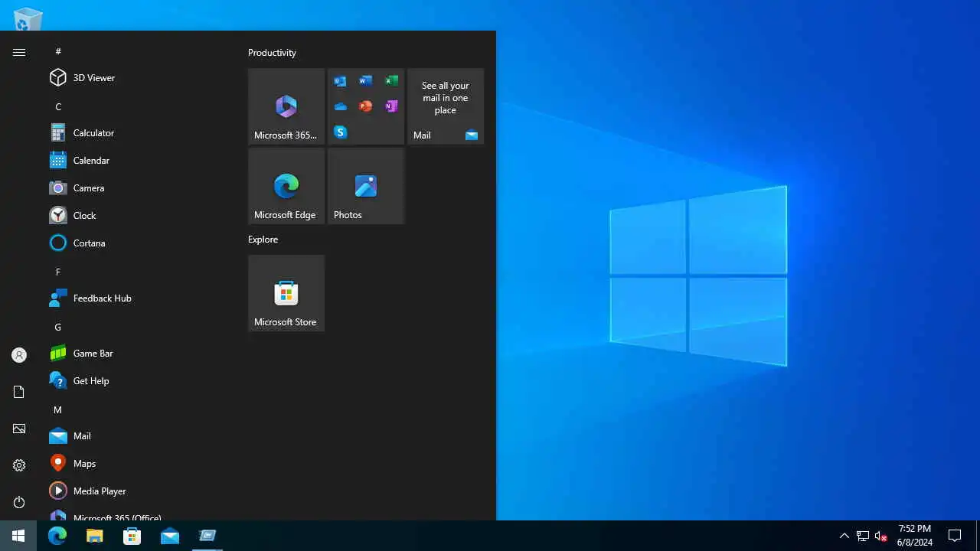Viewport: 980px width, 551px height.
Task: Launch the Camera app
Action: tap(139, 187)
